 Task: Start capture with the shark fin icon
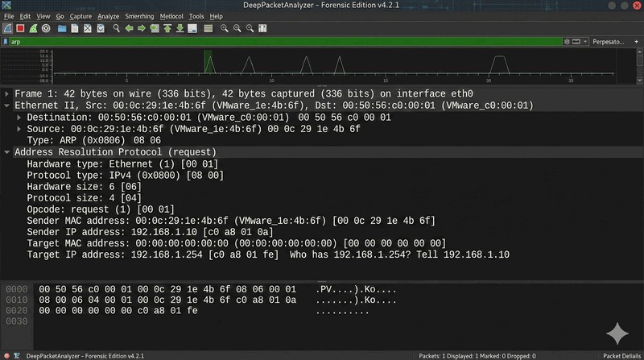(7, 28)
